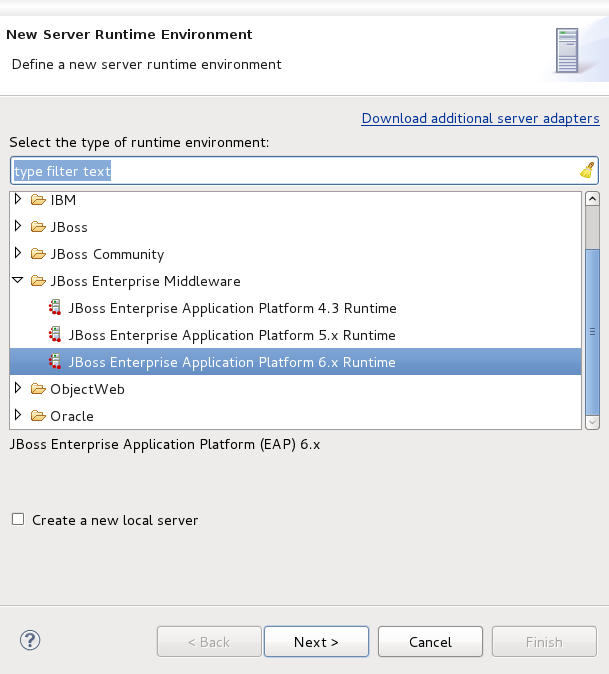The height and width of the screenshot is (674, 609).
Task: Expand the Oracle tree node
Action: 18,416
